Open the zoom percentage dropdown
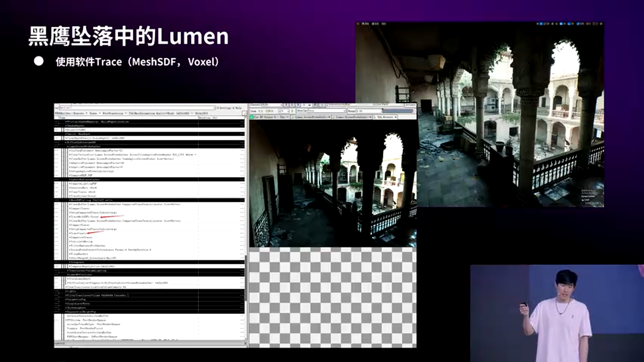 click(283, 111)
